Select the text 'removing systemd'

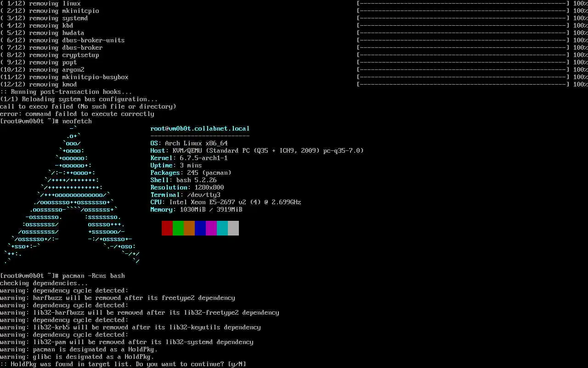pyautogui.click(x=59, y=18)
